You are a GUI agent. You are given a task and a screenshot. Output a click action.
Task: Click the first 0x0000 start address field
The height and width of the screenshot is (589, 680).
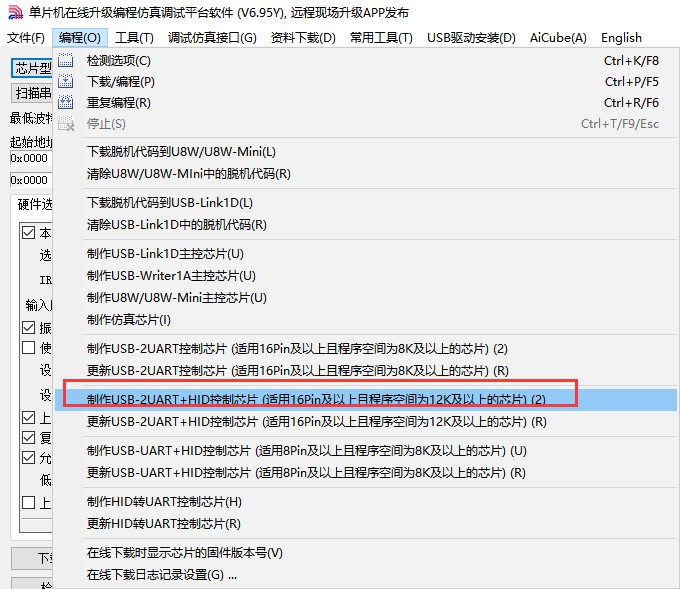point(31,158)
